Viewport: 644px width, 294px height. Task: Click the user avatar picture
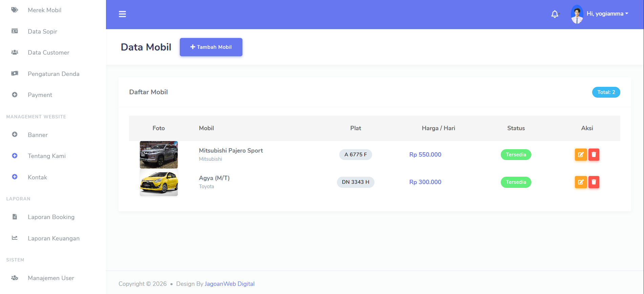pyautogui.click(x=577, y=14)
